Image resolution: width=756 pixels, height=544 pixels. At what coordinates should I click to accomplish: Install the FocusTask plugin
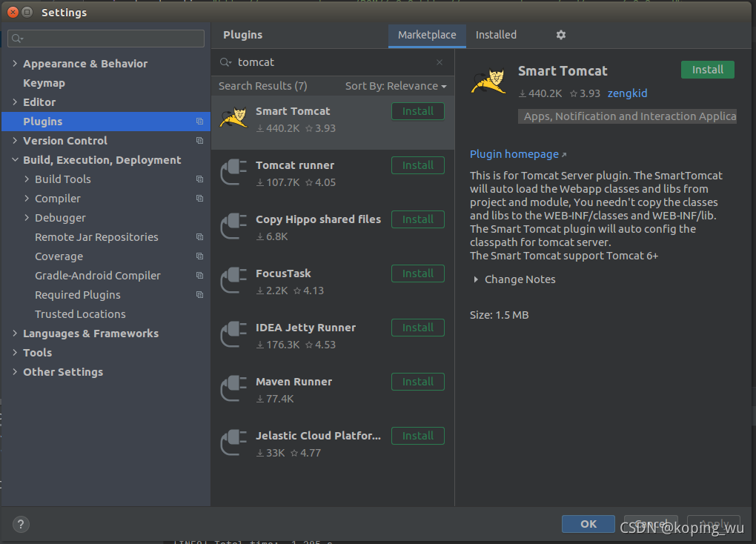(418, 273)
